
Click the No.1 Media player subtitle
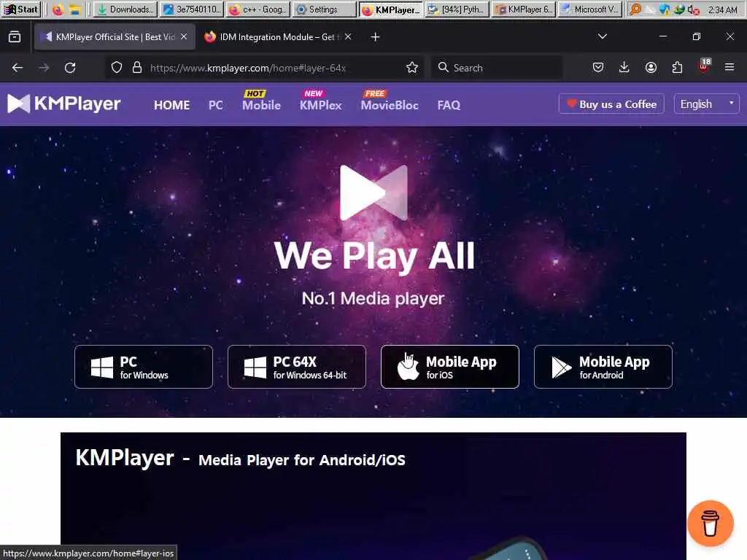coord(373,298)
